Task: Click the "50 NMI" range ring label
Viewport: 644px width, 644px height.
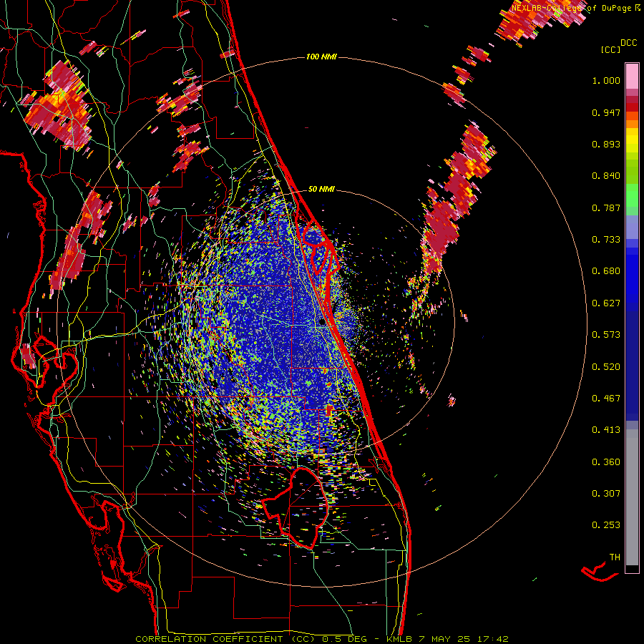Action: click(x=321, y=189)
